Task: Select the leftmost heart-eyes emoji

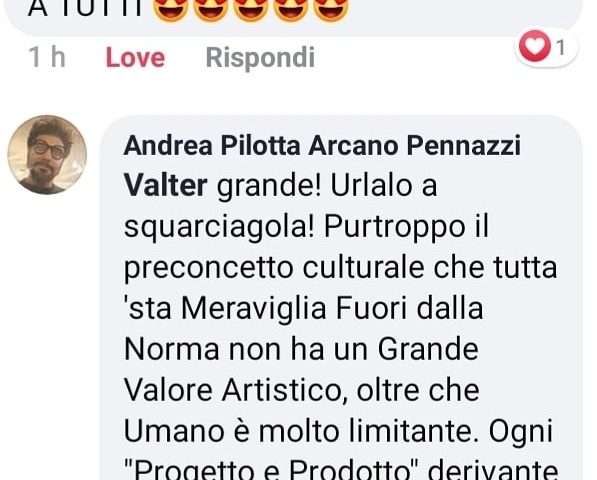Action: [171, 10]
